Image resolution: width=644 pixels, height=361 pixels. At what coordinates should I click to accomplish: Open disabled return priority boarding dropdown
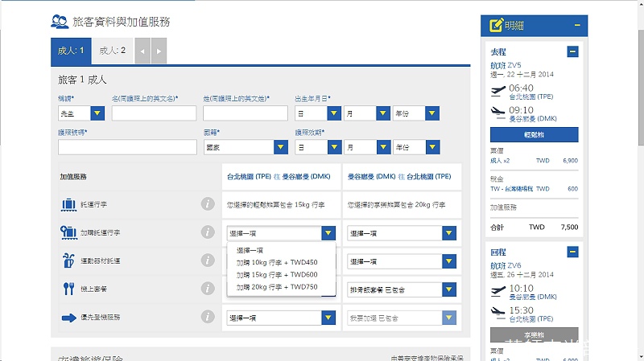point(402,318)
